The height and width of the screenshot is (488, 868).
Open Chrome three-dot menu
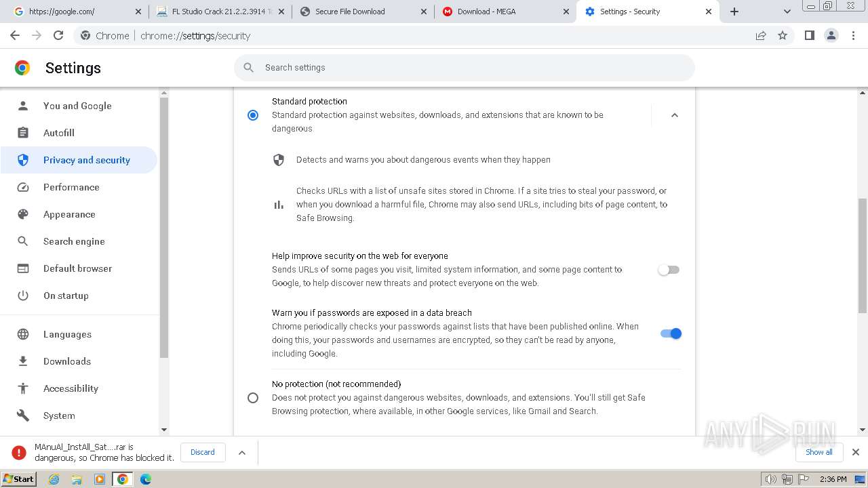click(854, 36)
